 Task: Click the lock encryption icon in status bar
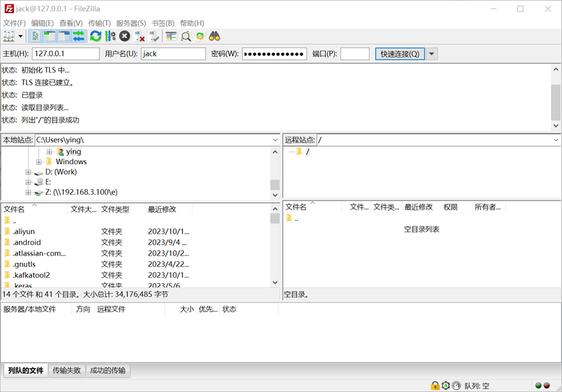(435, 386)
